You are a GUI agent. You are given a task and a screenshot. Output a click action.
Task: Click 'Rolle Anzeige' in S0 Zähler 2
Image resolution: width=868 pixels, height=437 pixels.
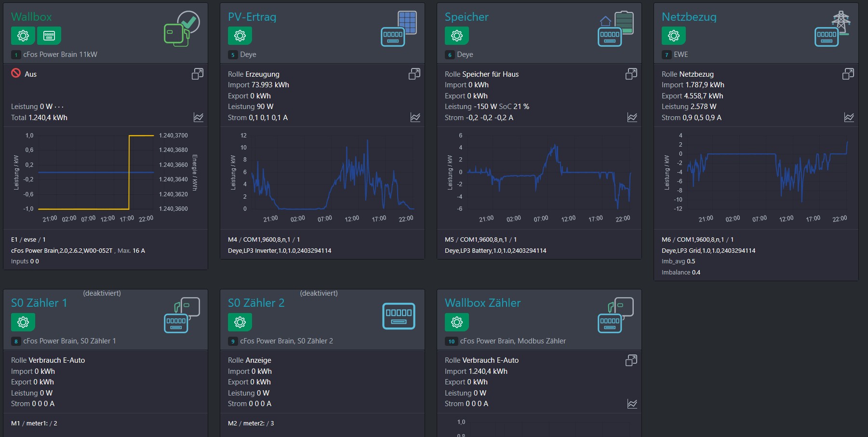(x=250, y=360)
